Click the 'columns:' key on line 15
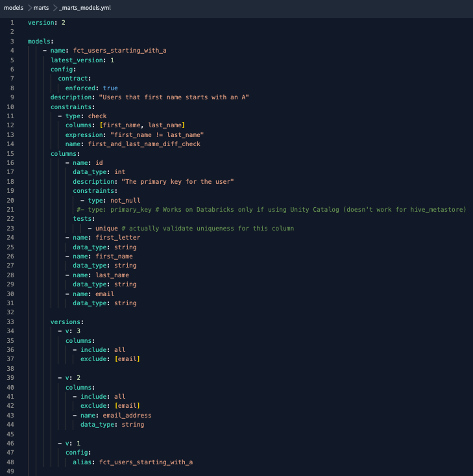Image resolution: width=473 pixels, height=476 pixels. tap(66, 154)
